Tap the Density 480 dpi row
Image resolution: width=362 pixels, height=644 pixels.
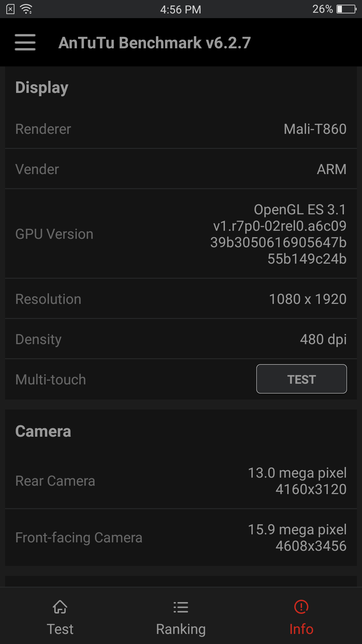tap(181, 339)
